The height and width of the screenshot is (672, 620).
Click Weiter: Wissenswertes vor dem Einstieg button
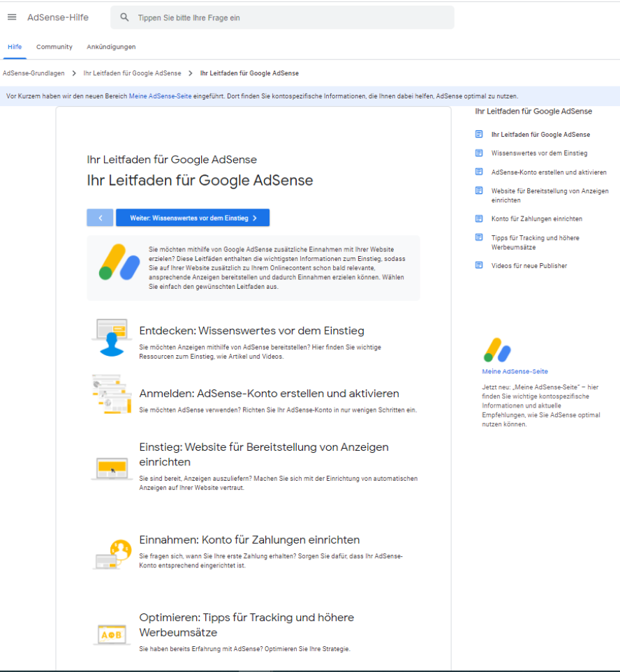tap(193, 218)
